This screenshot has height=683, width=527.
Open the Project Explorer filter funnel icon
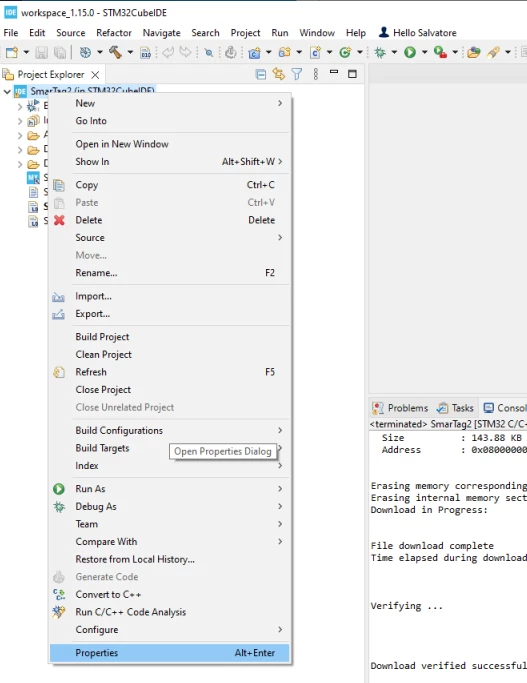[297, 74]
